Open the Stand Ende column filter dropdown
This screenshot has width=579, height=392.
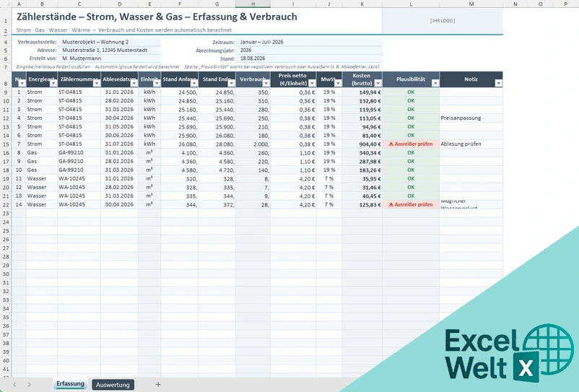(231, 84)
